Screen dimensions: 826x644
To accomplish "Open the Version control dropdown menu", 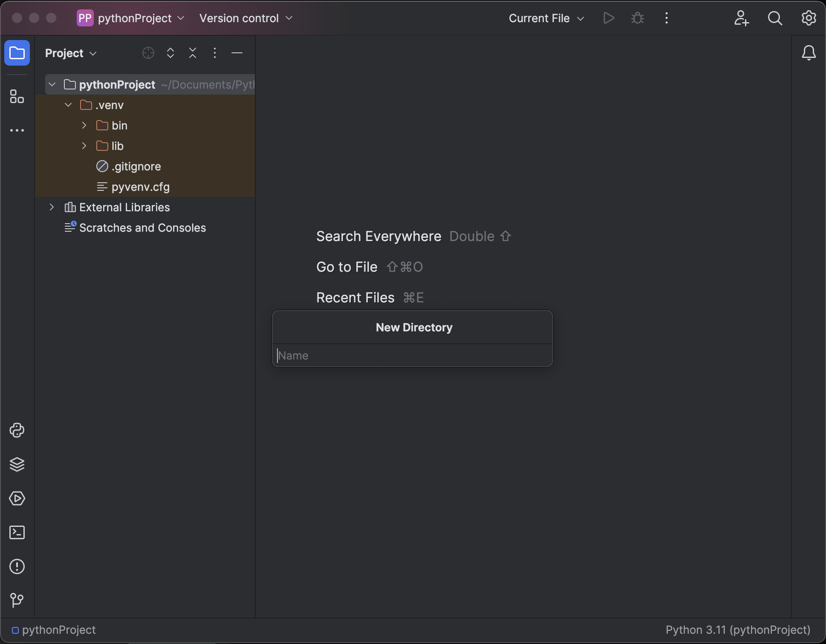I will pos(246,18).
